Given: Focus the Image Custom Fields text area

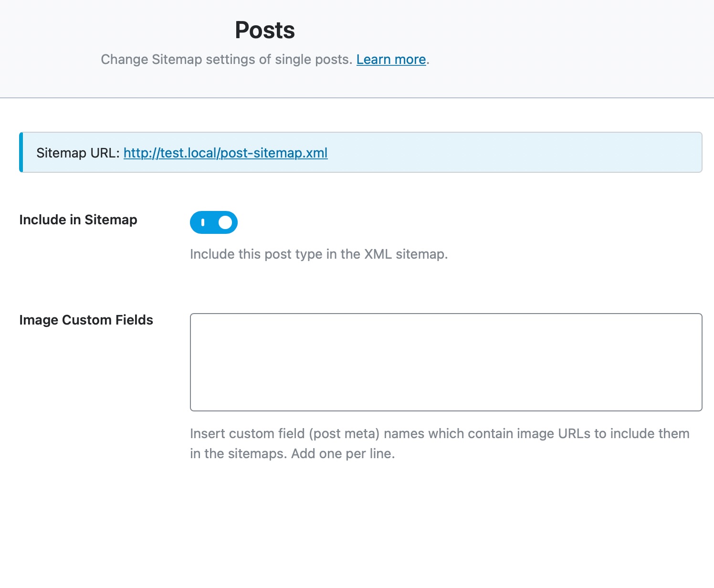Looking at the screenshot, I should click(x=446, y=362).
